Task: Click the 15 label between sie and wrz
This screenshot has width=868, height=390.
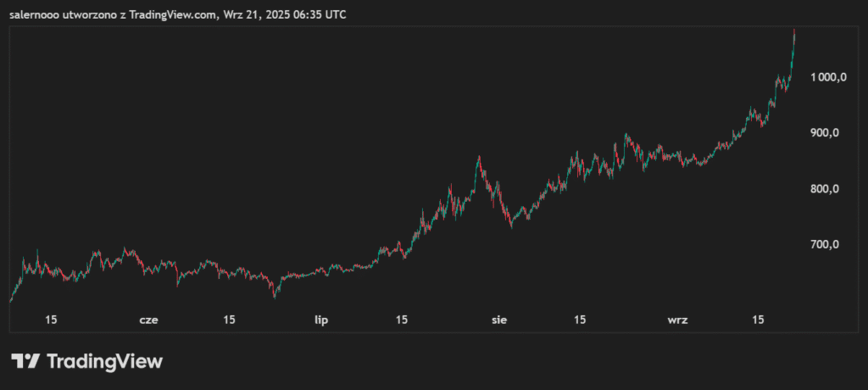Action: 580,320
